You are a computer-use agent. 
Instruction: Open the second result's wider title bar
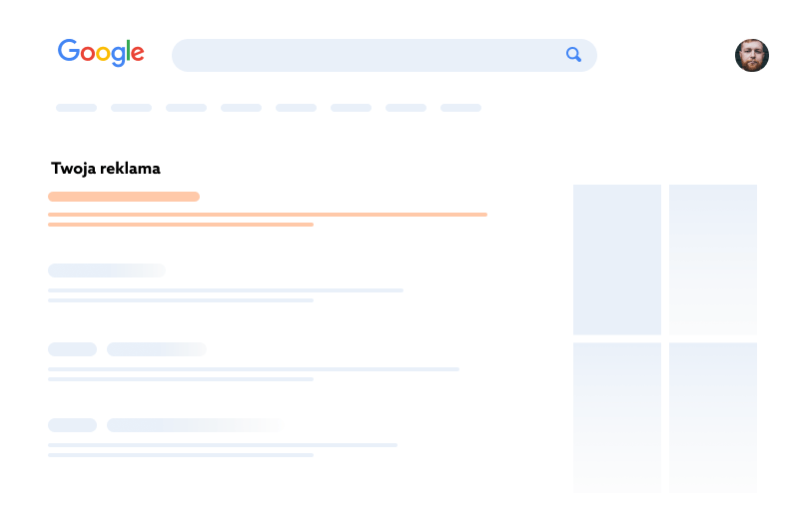[x=157, y=349]
